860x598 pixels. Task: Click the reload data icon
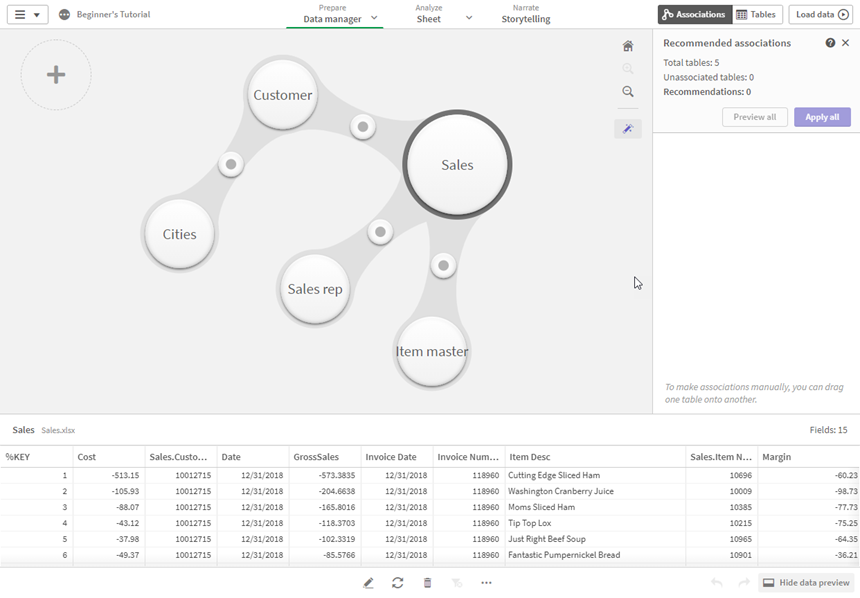pos(398,582)
